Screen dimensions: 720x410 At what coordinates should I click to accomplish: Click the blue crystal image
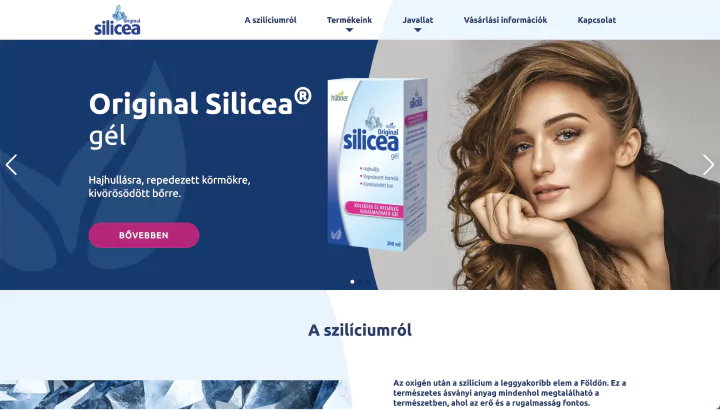click(x=174, y=395)
